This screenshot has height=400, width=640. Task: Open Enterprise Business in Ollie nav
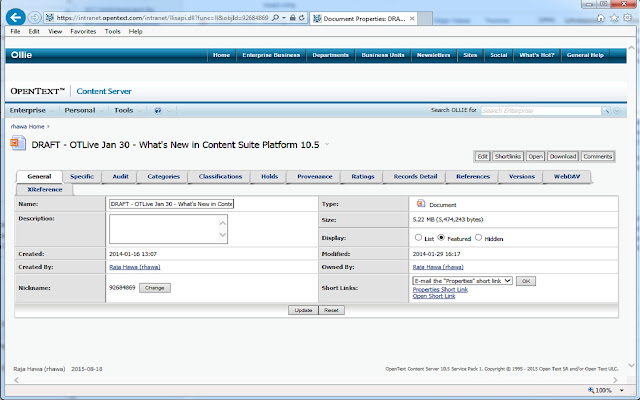pos(271,55)
